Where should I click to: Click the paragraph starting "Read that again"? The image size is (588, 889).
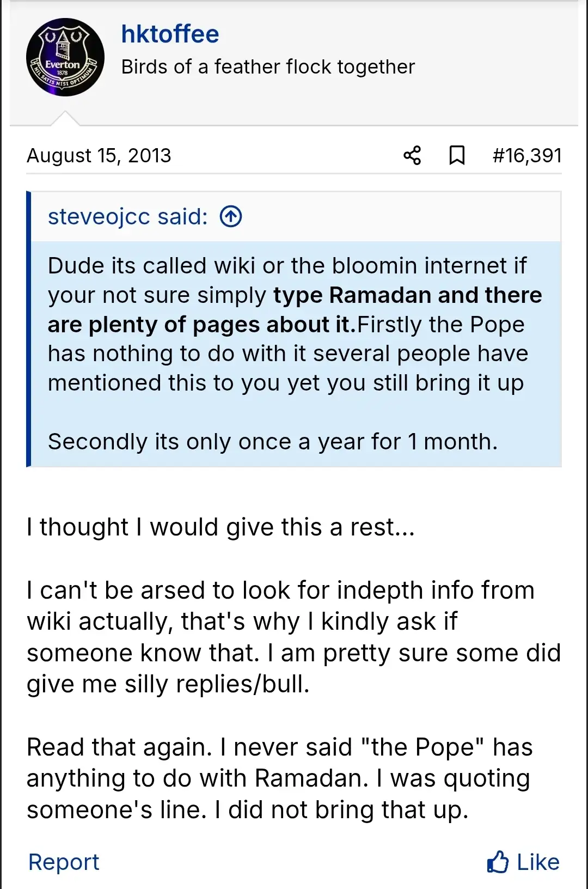pyautogui.click(x=279, y=778)
